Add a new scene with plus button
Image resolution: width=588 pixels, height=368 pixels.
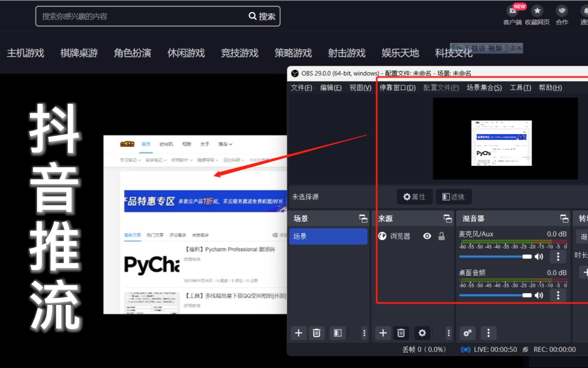point(298,333)
